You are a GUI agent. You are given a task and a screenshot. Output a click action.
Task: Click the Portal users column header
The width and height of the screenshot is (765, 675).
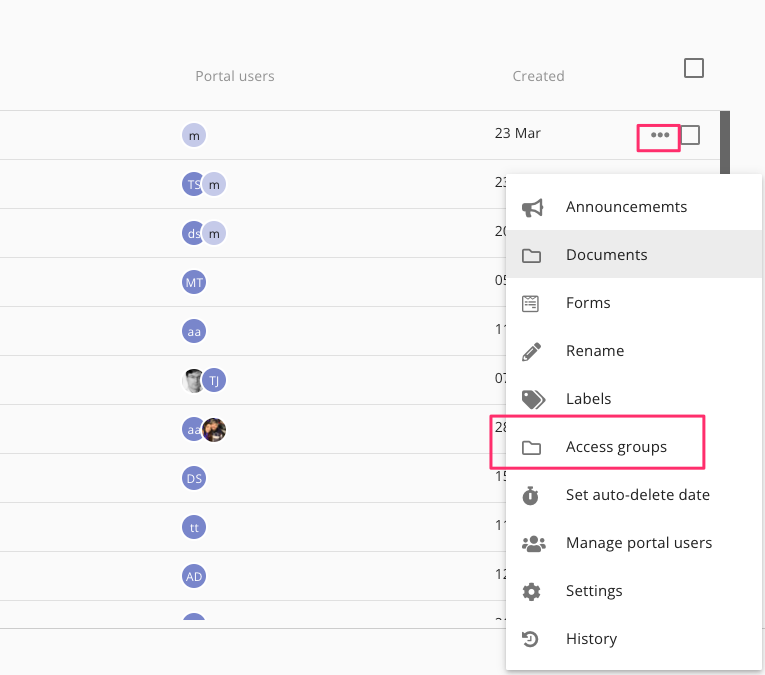point(234,76)
